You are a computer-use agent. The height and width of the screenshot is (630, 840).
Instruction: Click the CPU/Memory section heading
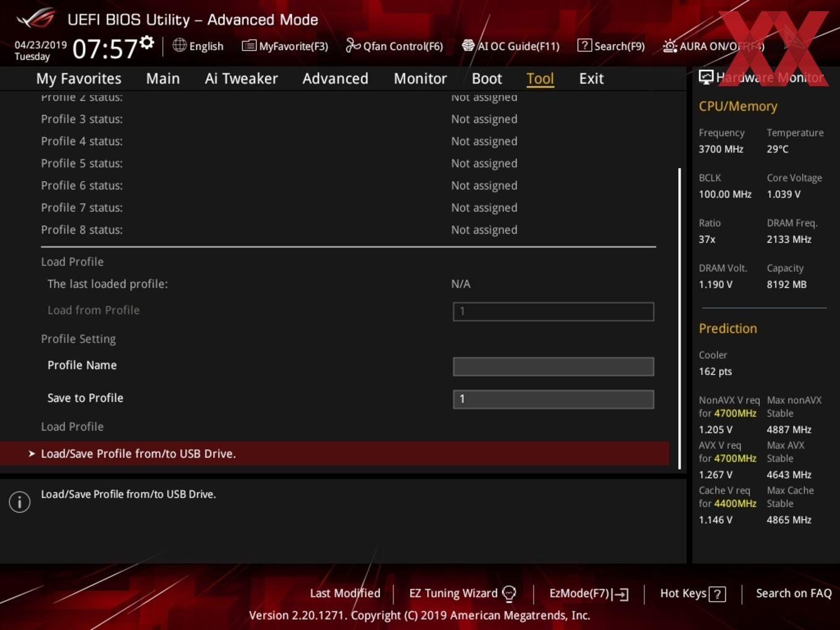[x=737, y=106]
